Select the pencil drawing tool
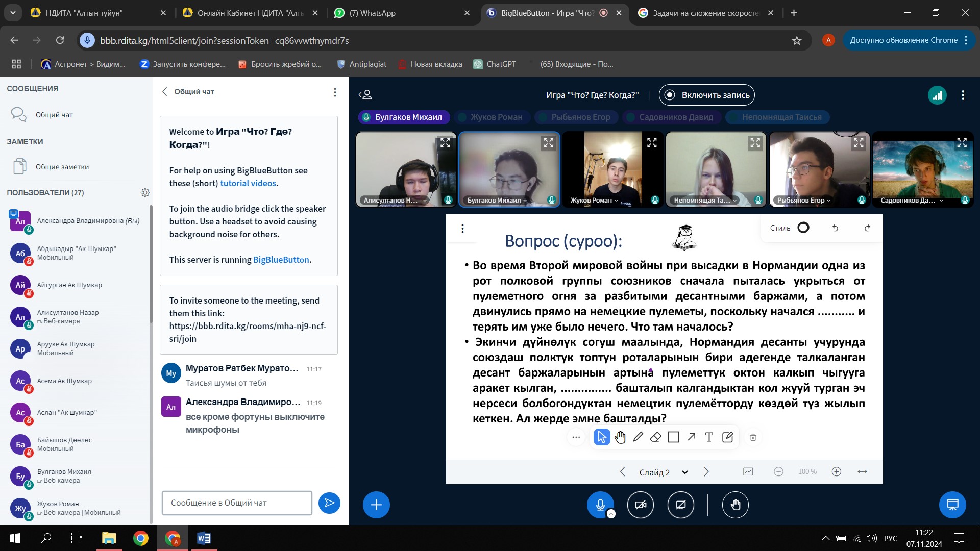This screenshot has height=551, width=980. pos(638,437)
